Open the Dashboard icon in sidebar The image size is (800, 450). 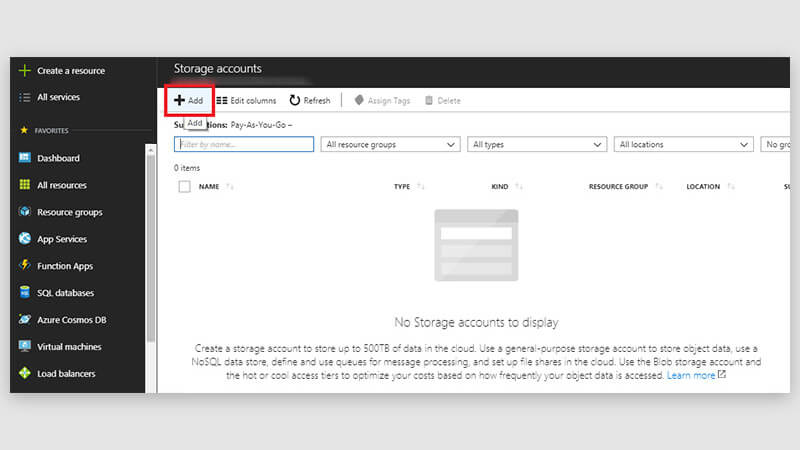point(24,158)
